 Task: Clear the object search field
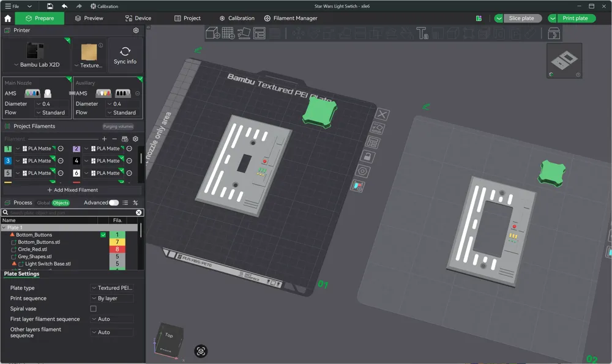(x=138, y=213)
